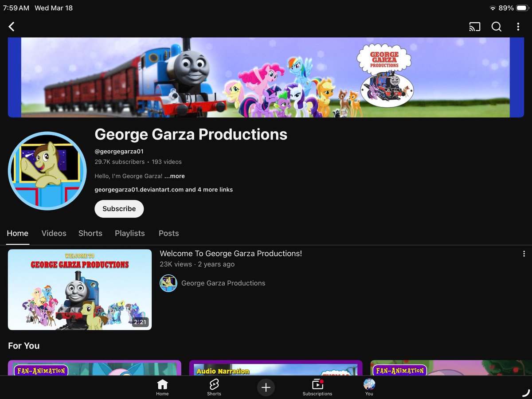Image resolution: width=532 pixels, height=399 pixels.
Task: Go to Home in bottom navigation
Action: pyautogui.click(x=162, y=387)
